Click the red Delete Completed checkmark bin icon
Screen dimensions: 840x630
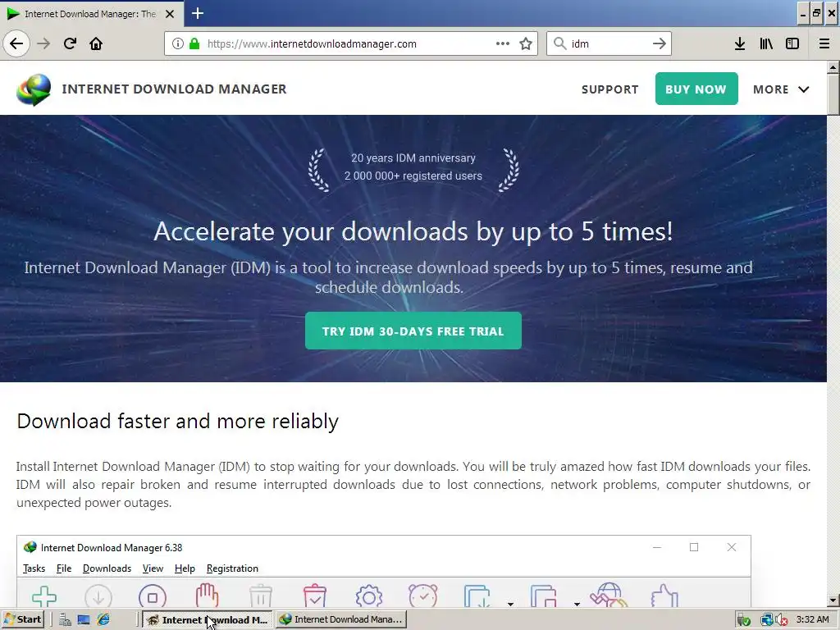tap(315, 596)
